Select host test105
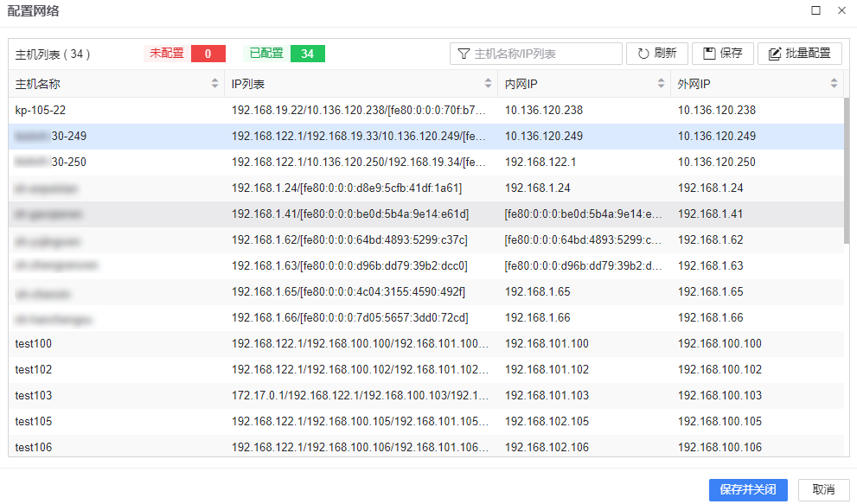This screenshot has width=857, height=504. tap(34, 422)
